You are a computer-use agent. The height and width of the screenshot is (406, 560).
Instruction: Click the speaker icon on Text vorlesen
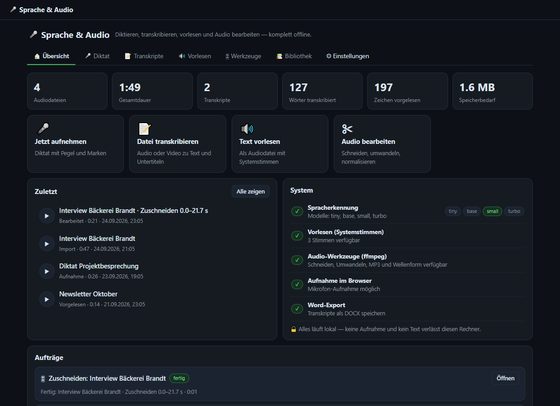(x=247, y=129)
